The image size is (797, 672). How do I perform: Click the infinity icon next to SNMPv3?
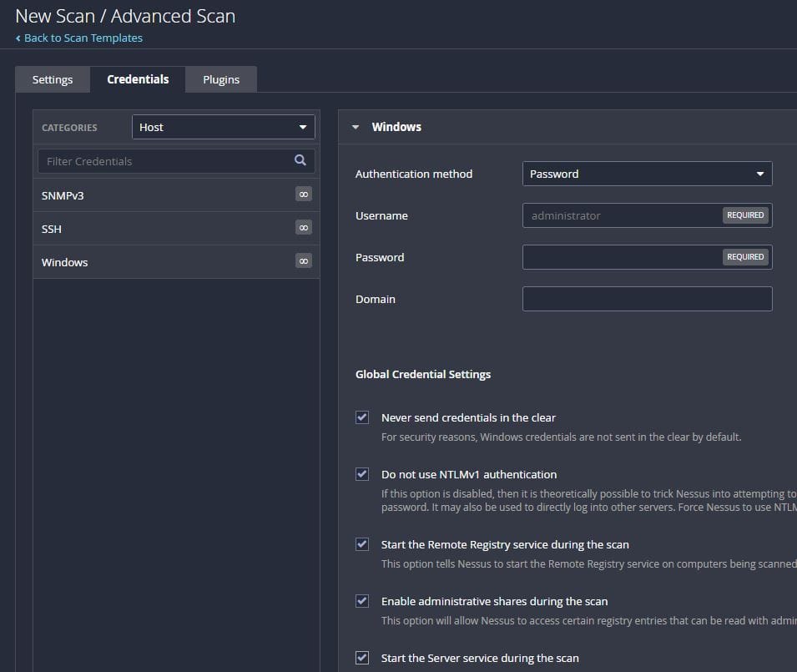[304, 195]
